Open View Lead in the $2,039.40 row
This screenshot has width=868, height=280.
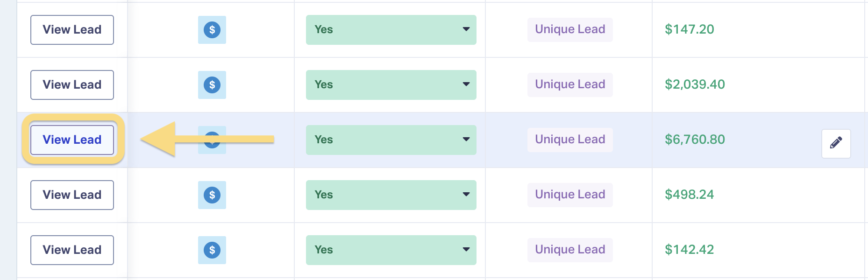[x=72, y=85]
